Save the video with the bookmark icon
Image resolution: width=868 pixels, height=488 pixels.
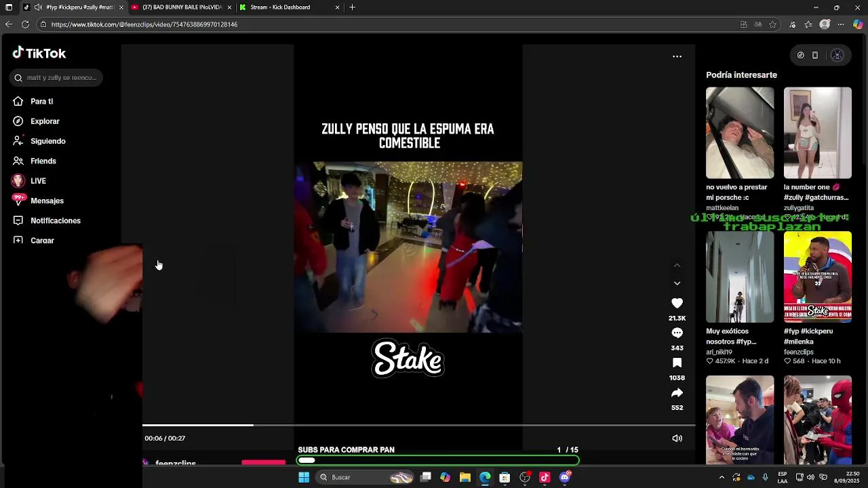point(677,363)
